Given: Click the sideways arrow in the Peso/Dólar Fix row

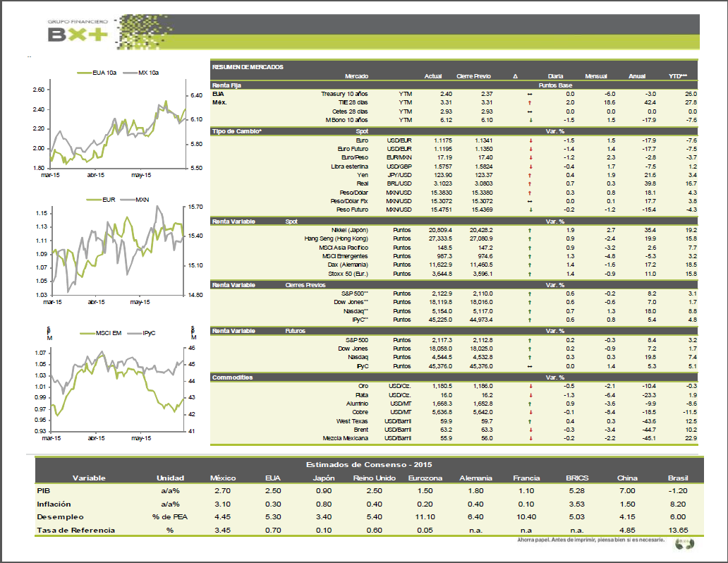Looking at the screenshot, I should pos(530,202).
